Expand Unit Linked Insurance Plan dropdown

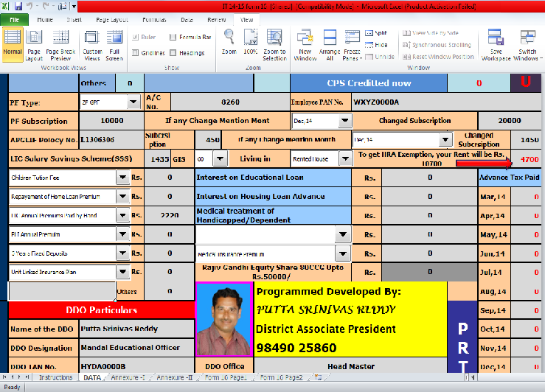coord(122,271)
